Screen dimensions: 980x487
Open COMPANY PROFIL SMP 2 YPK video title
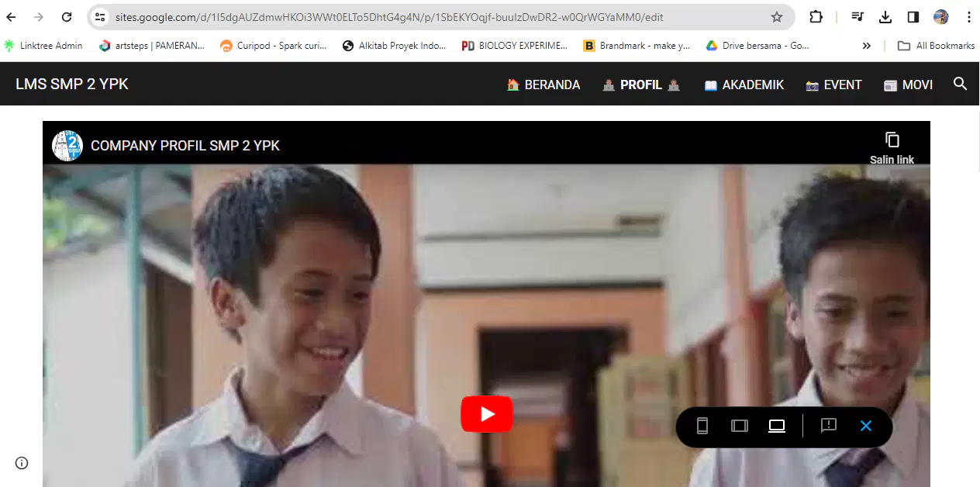[185, 146]
